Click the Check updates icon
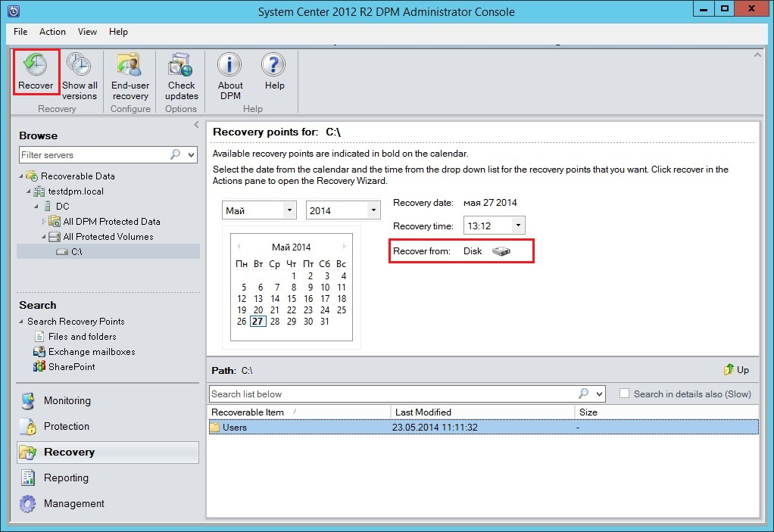The image size is (774, 532). 181,66
